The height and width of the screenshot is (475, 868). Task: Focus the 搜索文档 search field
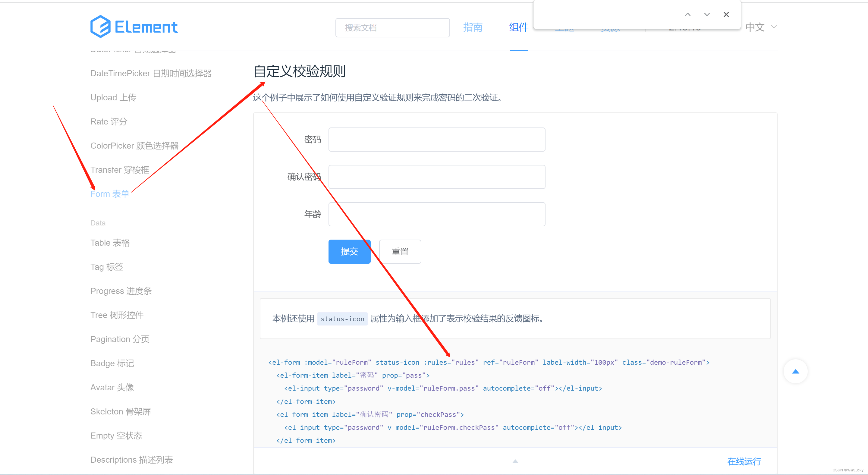click(392, 28)
